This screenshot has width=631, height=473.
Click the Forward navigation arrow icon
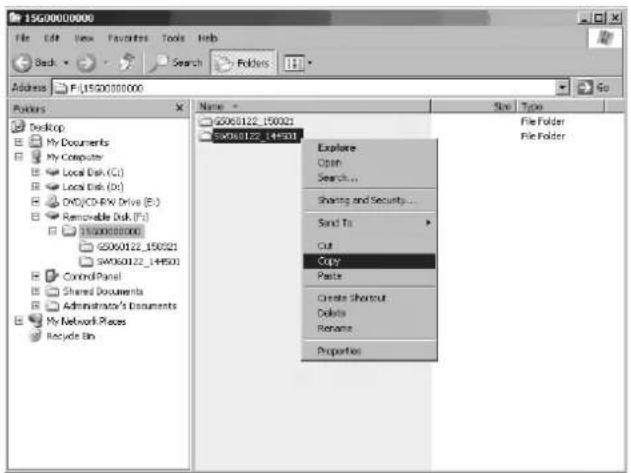[x=86, y=63]
